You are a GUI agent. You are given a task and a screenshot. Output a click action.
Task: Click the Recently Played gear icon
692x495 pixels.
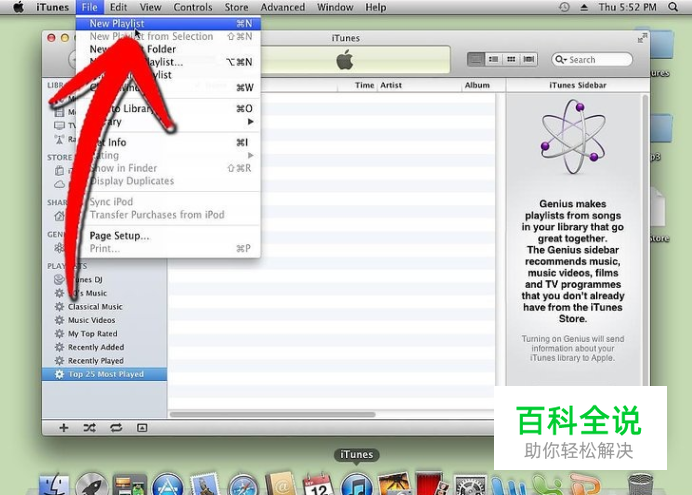click(x=59, y=360)
